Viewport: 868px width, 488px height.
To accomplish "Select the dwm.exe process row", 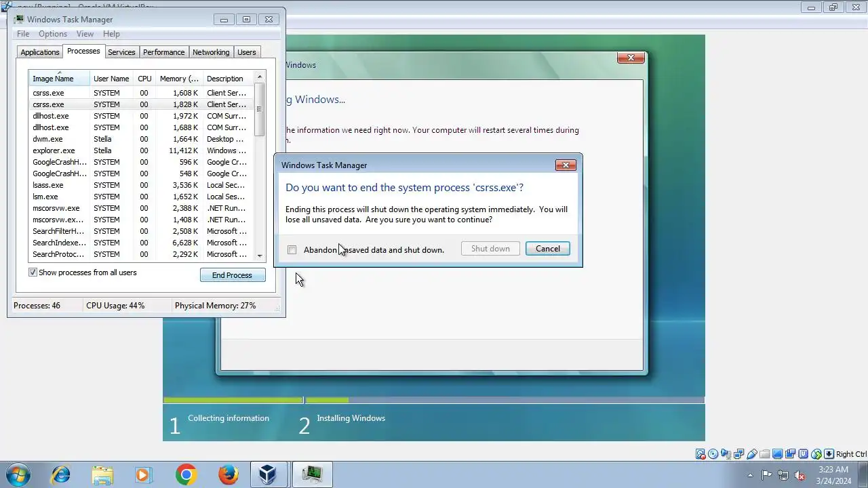I will point(141,139).
